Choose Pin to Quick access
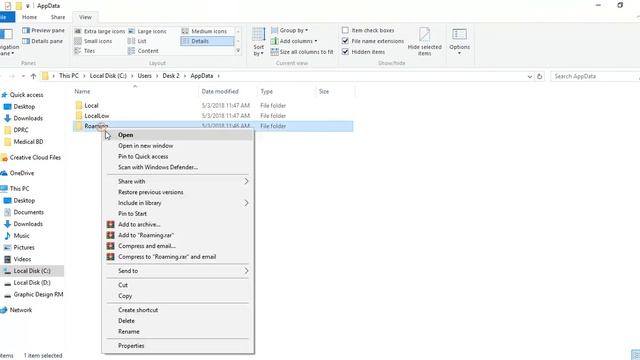Image resolution: width=640 pixels, height=360 pixels. pos(178,156)
